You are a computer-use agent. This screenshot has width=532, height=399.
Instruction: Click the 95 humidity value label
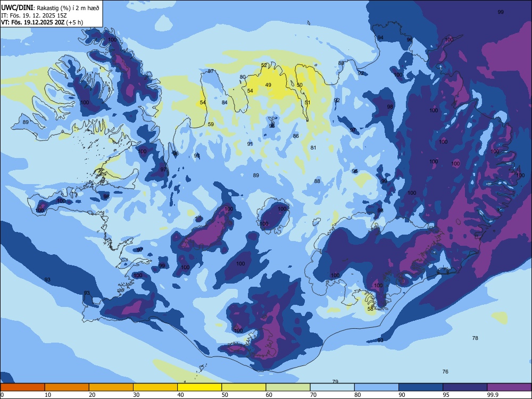tap(355, 171)
